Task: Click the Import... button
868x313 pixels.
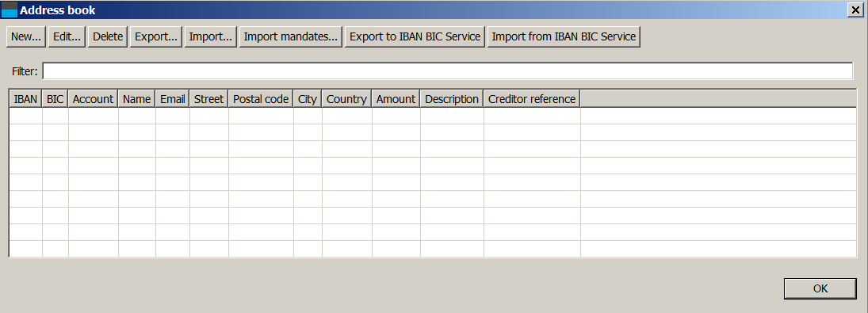Action: 210,36
